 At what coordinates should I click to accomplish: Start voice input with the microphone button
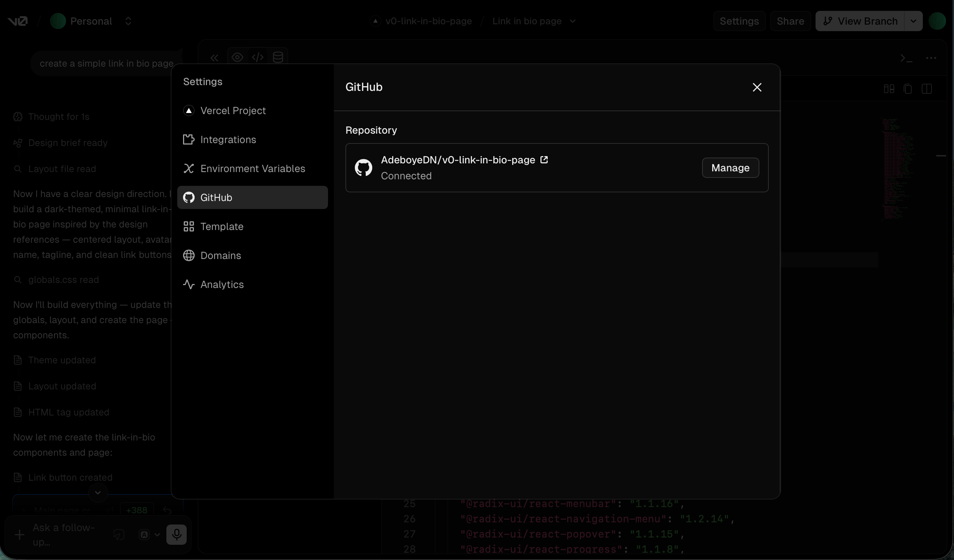click(x=177, y=535)
